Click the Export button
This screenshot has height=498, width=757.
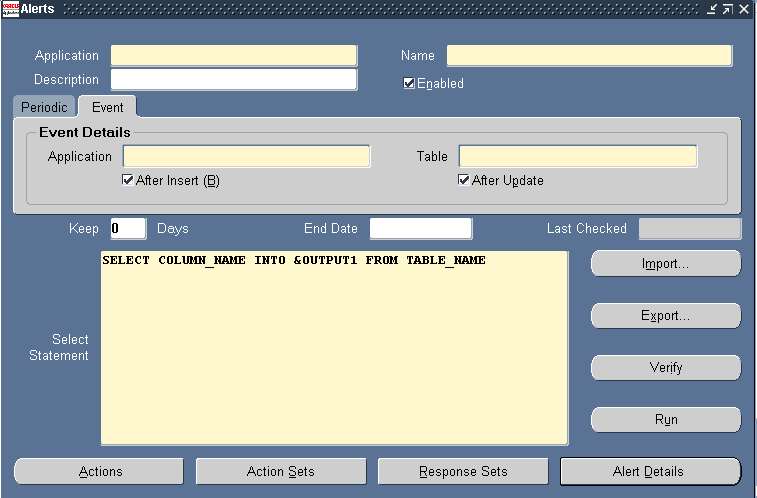coord(666,316)
